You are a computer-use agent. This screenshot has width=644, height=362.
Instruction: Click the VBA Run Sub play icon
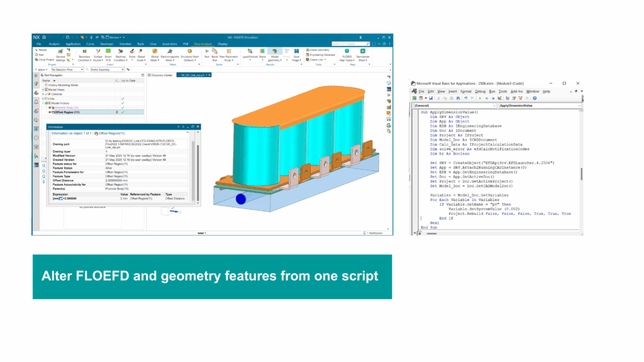(x=479, y=98)
